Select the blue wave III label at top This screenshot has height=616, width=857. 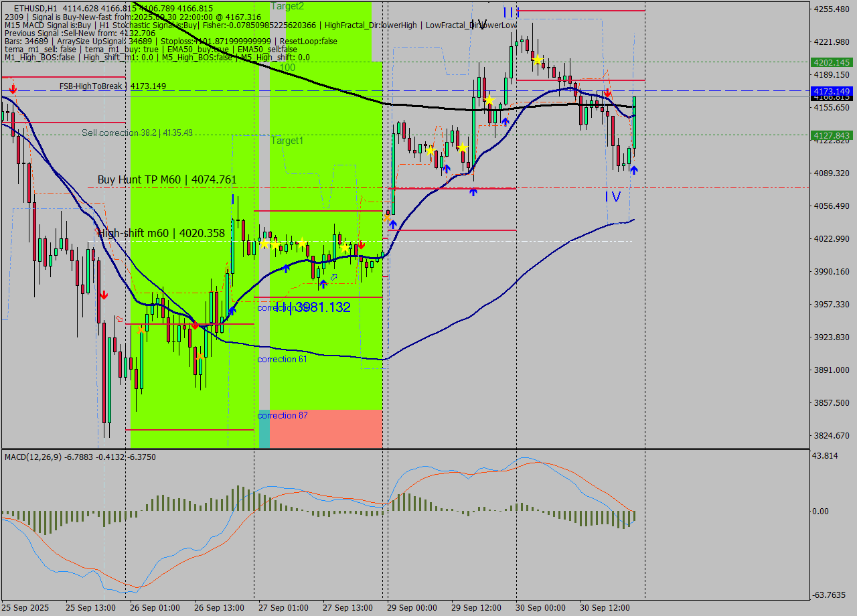coord(510,12)
